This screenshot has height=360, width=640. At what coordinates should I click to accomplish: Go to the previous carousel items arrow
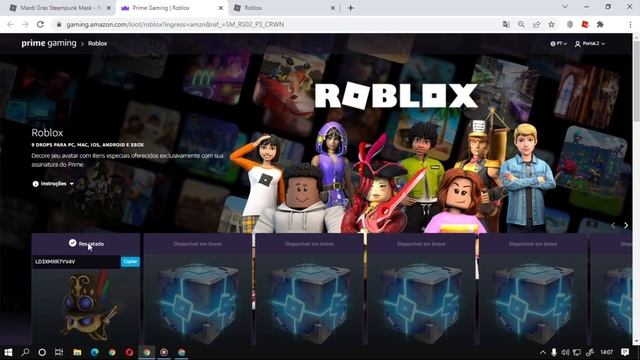[x=613, y=225]
